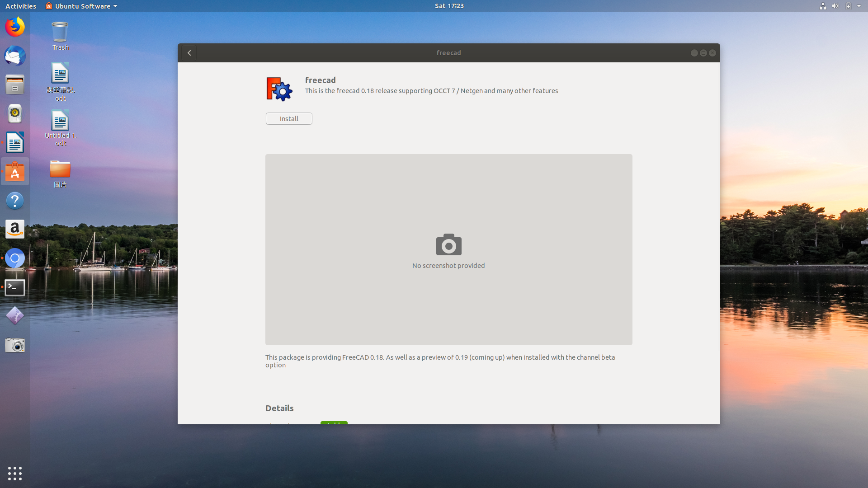Open the Files manager in dock
The height and width of the screenshot is (488, 868).
15,85
